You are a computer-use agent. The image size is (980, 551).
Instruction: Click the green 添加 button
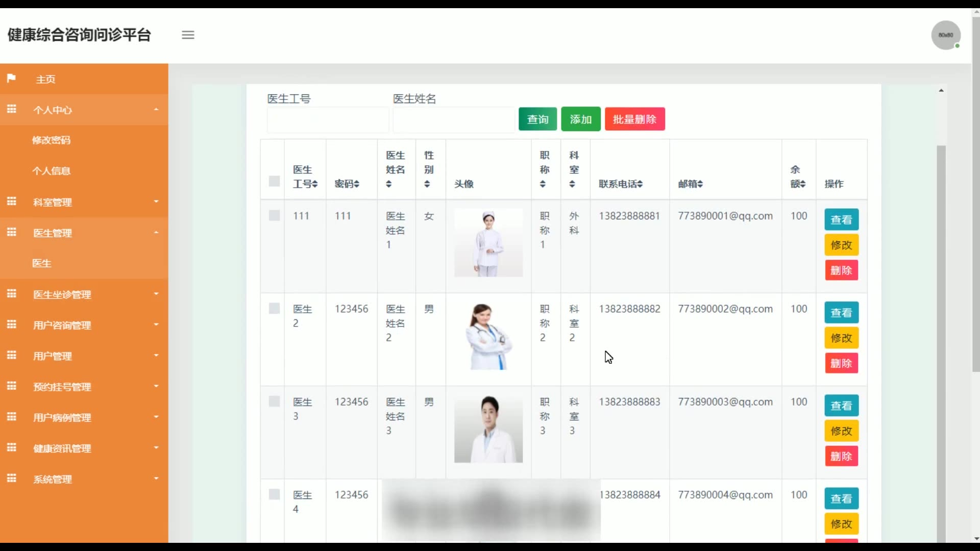click(x=580, y=119)
